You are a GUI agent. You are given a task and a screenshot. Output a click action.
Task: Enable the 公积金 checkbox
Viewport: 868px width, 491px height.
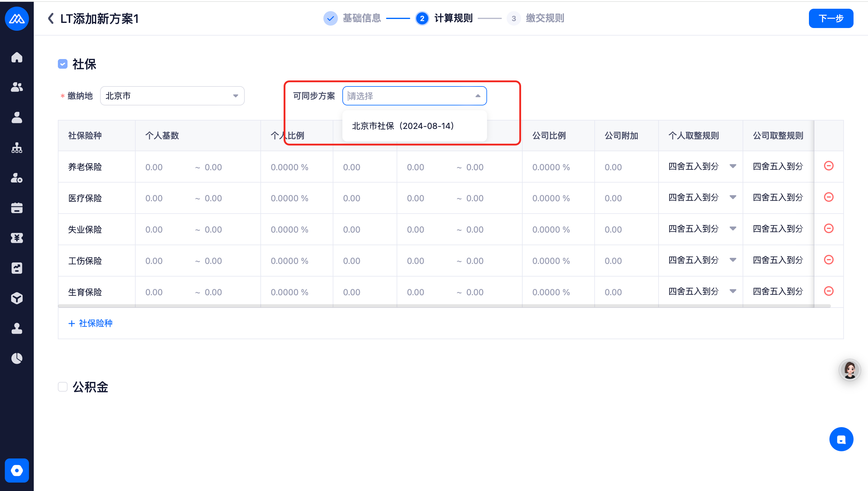pyautogui.click(x=63, y=386)
